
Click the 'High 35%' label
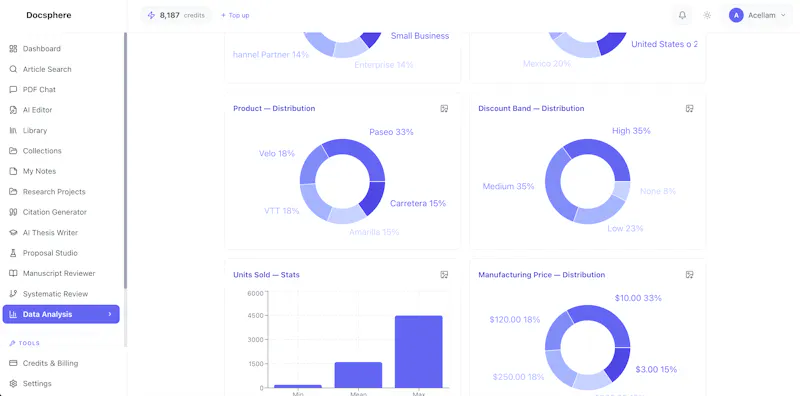[x=631, y=131]
